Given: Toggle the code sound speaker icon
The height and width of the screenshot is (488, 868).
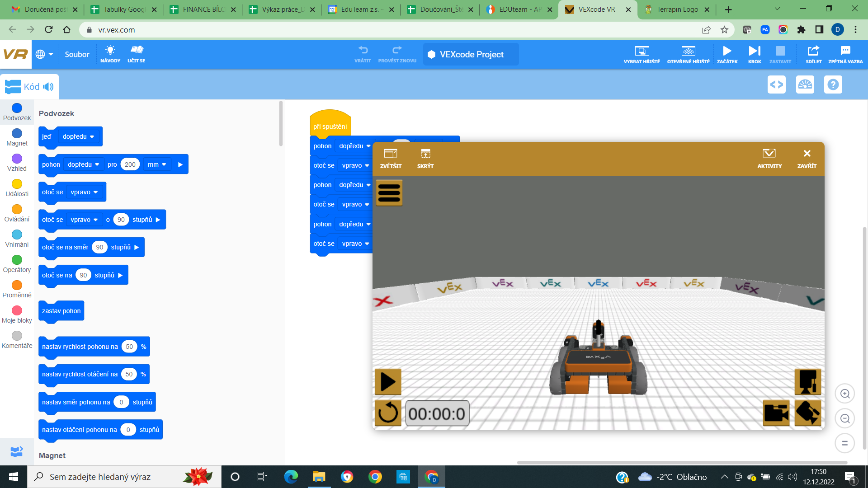Looking at the screenshot, I should click(48, 87).
